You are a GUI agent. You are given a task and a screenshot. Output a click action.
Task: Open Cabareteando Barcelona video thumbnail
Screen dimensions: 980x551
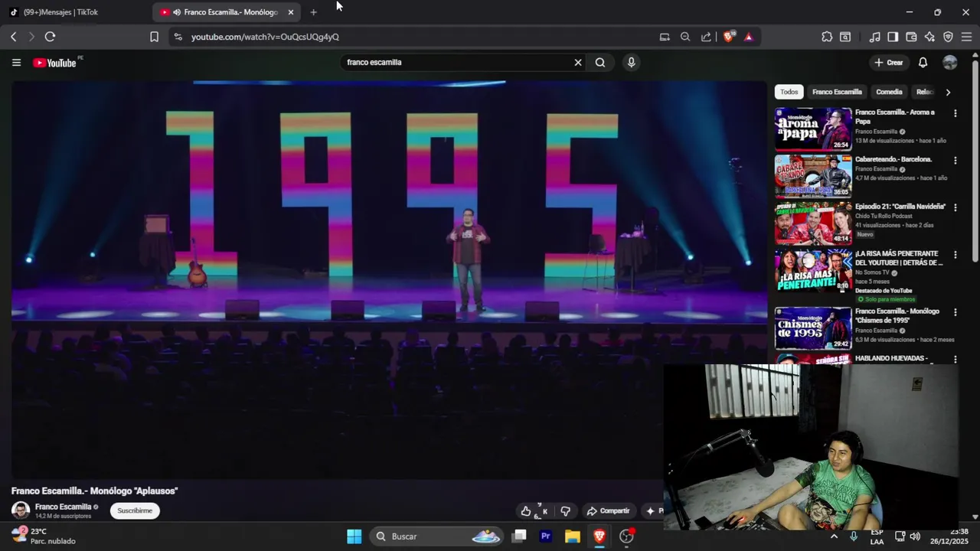coord(813,176)
